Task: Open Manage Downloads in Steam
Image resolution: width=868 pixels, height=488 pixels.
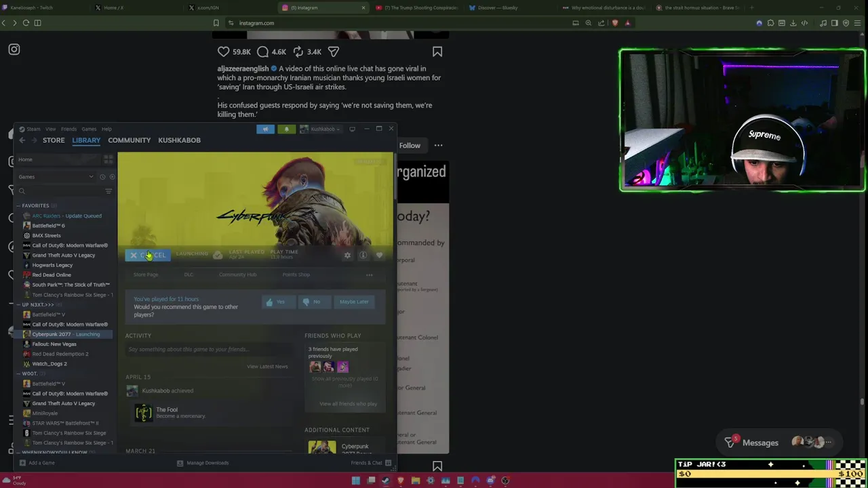Action: pyautogui.click(x=203, y=463)
